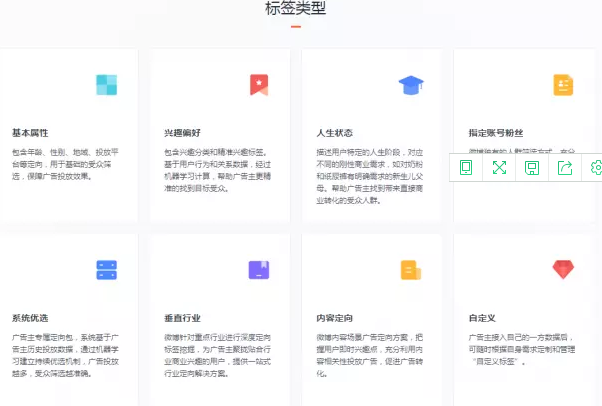The width and height of the screenshot is (602, 406).
Task: Click description text starting 描述用户特定的人生阶段
Action: coord(369,176)
